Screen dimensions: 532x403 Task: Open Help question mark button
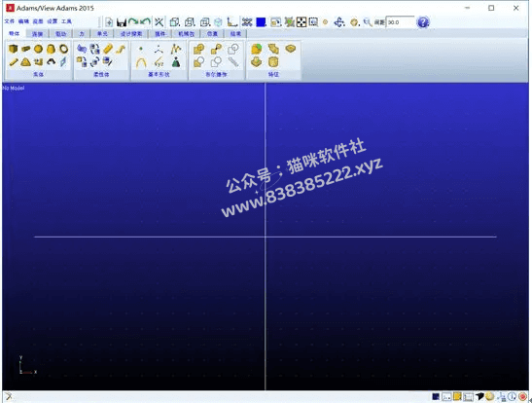(x=423, y=22)
